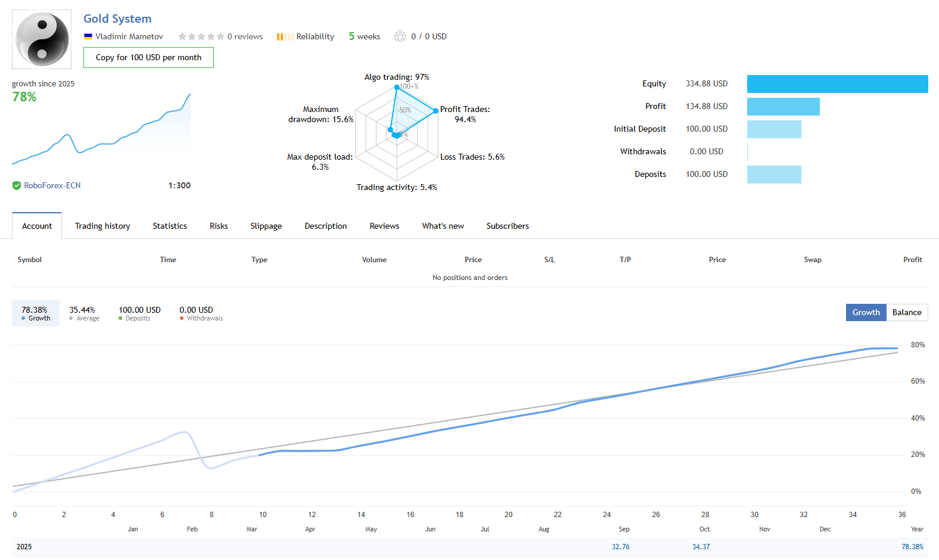Click the yin-yang signal avatar image

point(42,39)
